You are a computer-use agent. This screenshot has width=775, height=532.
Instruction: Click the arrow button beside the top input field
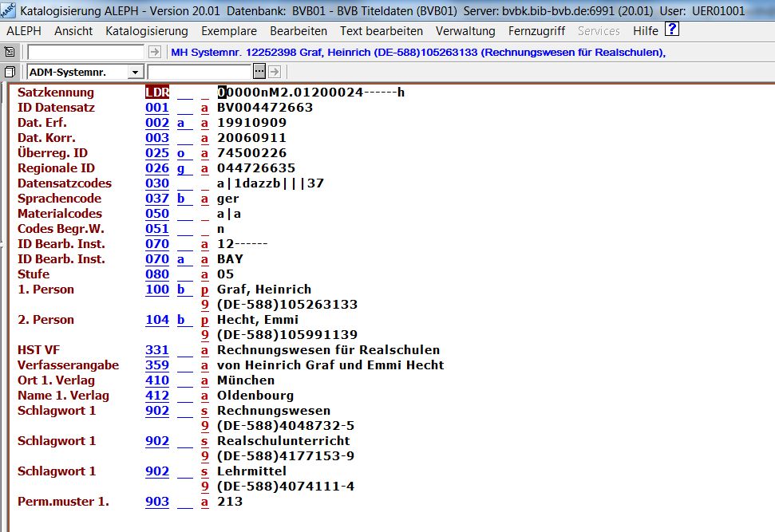(x=155, y=52)
